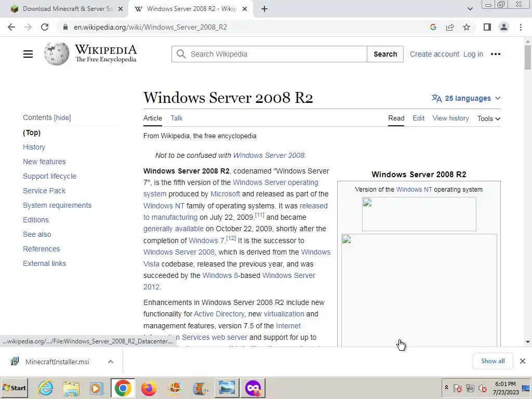Hide the Contents sidebar
The height and width of the screenshot is (399, 532).
click(62, 118)
